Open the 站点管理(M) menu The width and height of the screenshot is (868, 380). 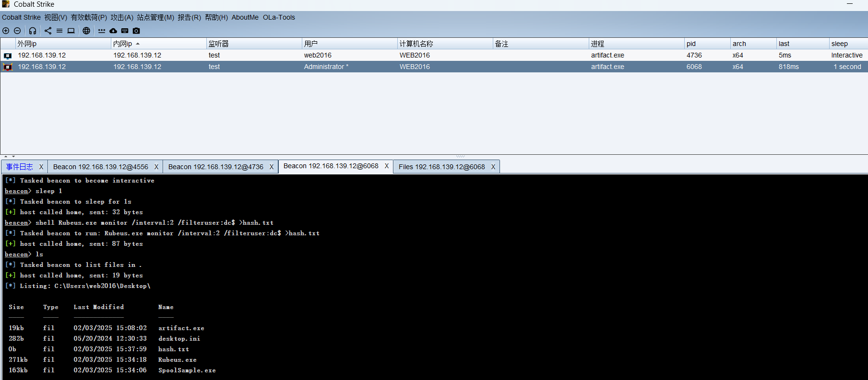point(155,17)
